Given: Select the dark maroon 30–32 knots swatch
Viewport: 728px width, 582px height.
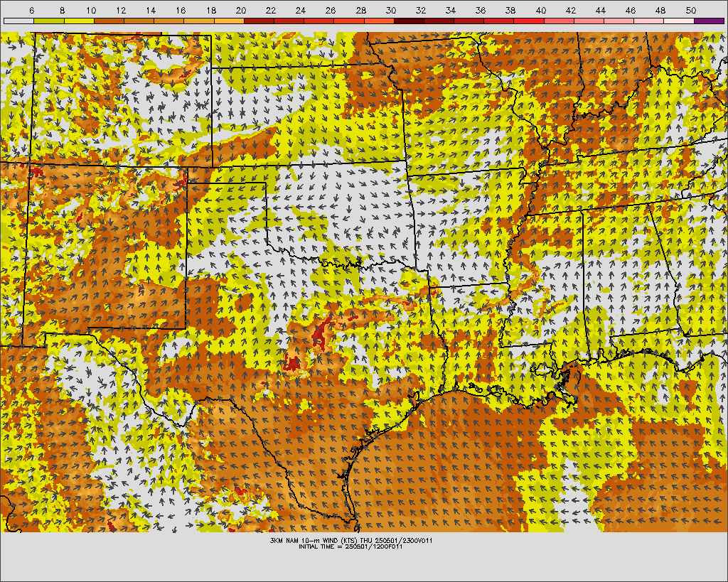Looking at the screenshot, I should click(409, 21).
